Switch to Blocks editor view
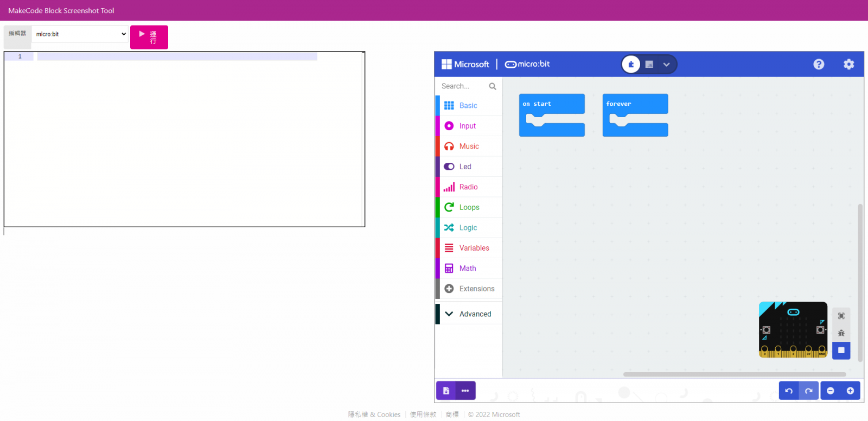This screenshot has height=421, width=868. coord(631,65)
